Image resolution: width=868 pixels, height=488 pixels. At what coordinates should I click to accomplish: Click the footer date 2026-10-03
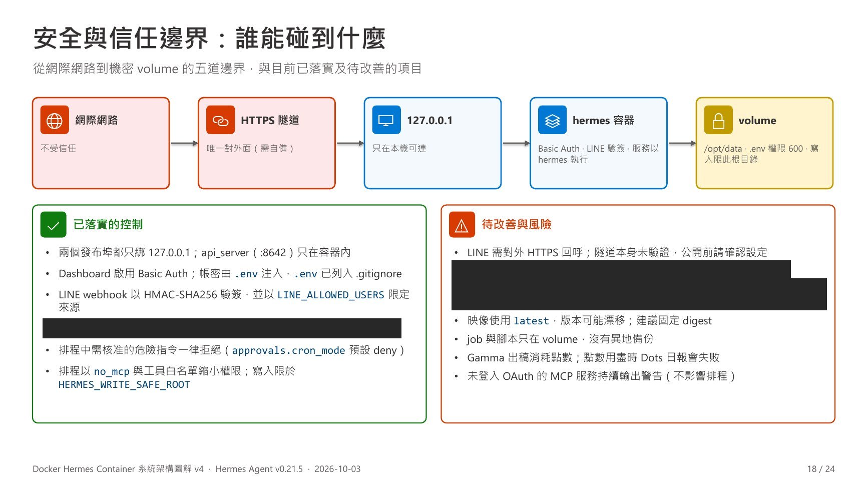click(x=337, y=469)
